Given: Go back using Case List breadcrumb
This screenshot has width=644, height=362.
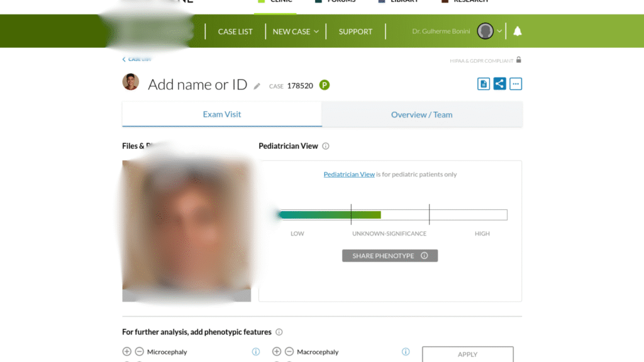Looking at the screenshot, I should [x=136, y=59].
